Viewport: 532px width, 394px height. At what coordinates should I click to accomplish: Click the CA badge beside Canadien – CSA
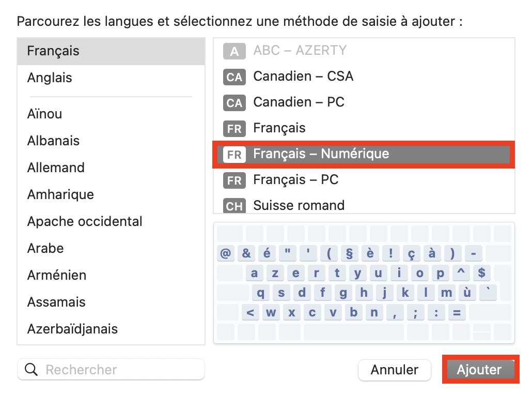(234, 77)
